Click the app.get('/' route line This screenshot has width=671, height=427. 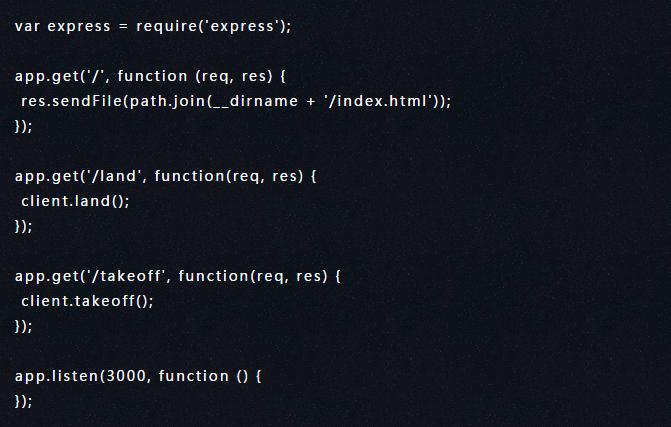click(x=150, y=77)
